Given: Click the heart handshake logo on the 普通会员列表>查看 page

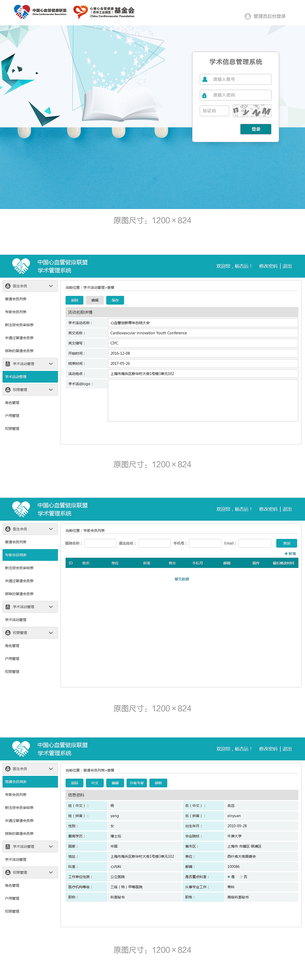Looking at the screenshot, I should (x=21, y=749).
